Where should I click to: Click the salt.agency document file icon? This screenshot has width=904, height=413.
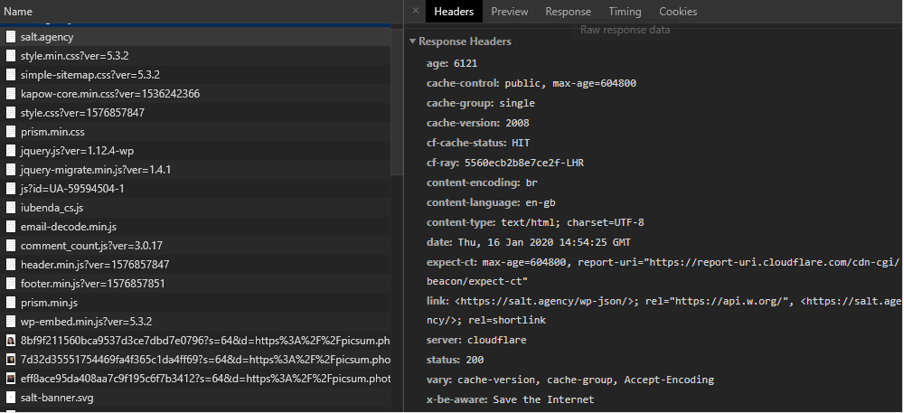pos(10,37)
